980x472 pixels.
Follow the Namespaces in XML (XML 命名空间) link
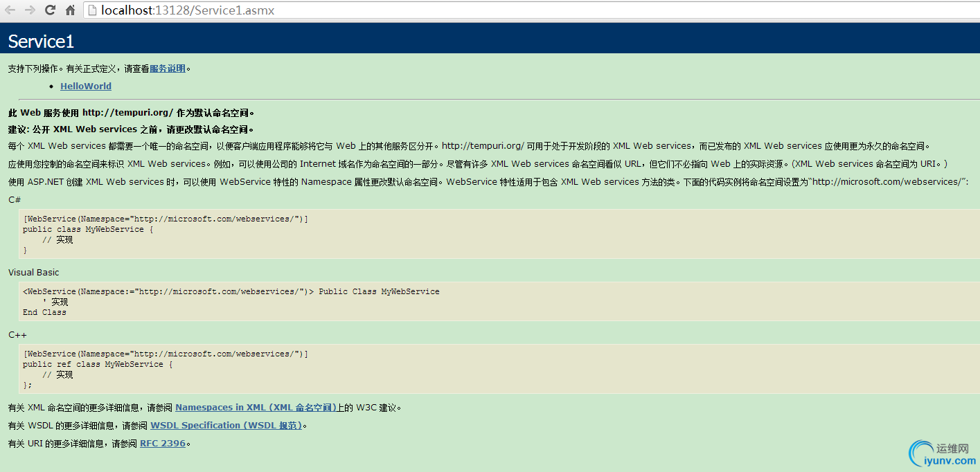(x=256, y=407)
